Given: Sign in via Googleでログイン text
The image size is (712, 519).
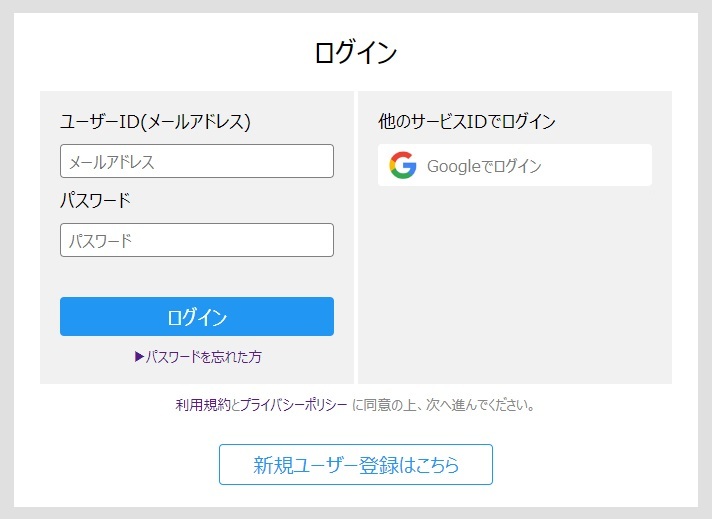Looking at the screenshot, I should coord(484,166).
